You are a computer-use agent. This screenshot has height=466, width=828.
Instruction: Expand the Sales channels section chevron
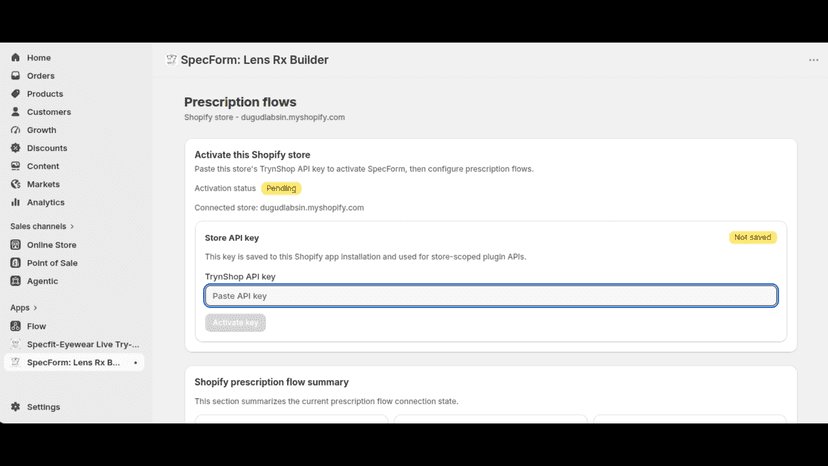click(72, 227)
